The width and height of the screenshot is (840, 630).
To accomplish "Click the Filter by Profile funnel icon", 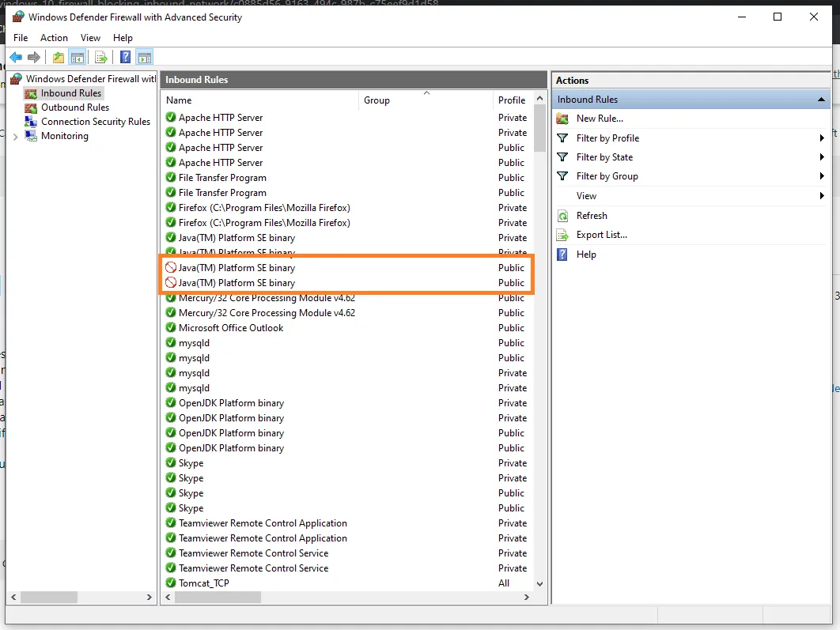I will point(562,138).
